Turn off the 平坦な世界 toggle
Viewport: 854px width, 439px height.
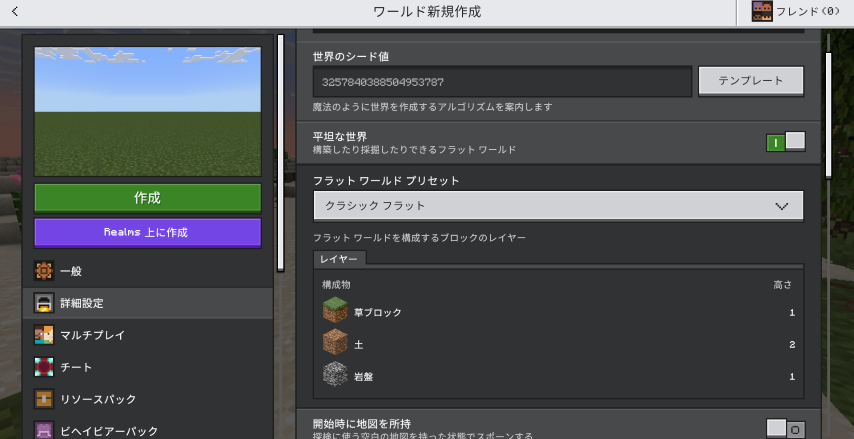pyautogui.click(x=785, y=142)
